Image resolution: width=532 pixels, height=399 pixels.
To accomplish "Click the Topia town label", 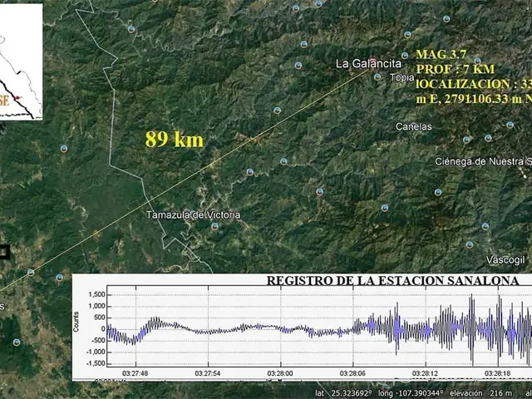I will click(402, 78).
